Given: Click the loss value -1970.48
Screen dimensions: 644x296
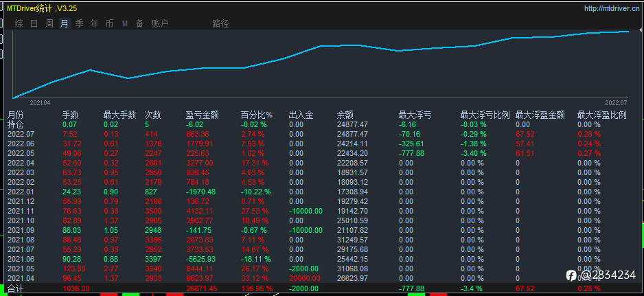Looking at the screenshot, I should pos(200,192).
